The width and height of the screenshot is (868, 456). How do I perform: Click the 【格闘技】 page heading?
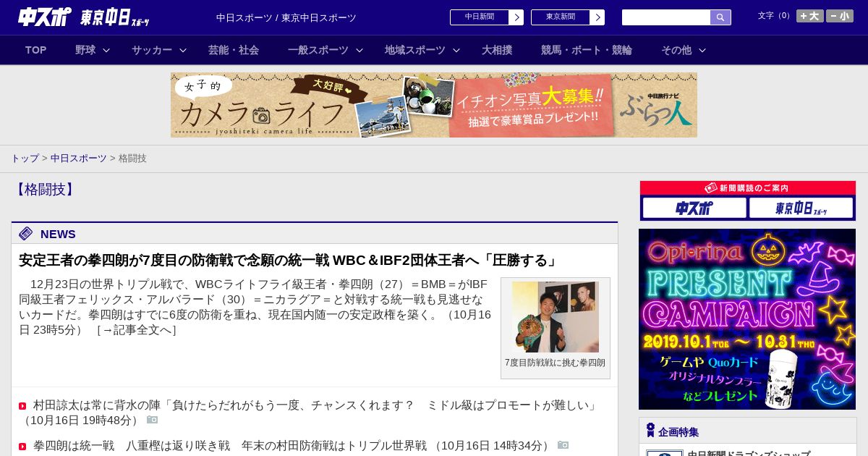44,190
